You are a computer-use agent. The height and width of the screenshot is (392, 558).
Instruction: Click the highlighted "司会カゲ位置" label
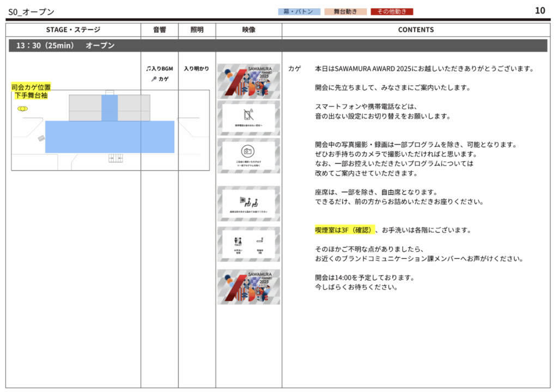(31, 87)
